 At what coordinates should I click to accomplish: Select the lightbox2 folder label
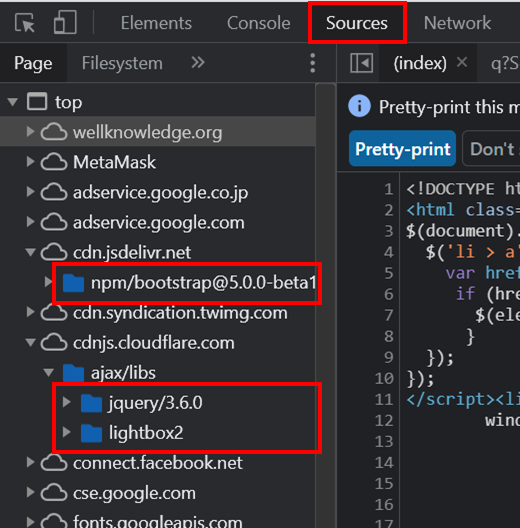point(146,433)
